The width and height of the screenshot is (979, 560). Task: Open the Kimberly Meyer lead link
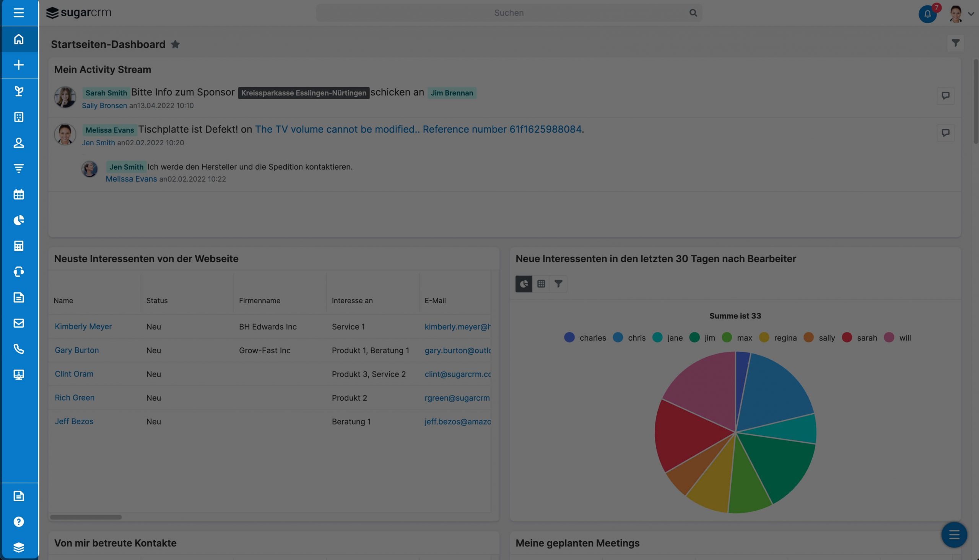[x=83, y=326]
